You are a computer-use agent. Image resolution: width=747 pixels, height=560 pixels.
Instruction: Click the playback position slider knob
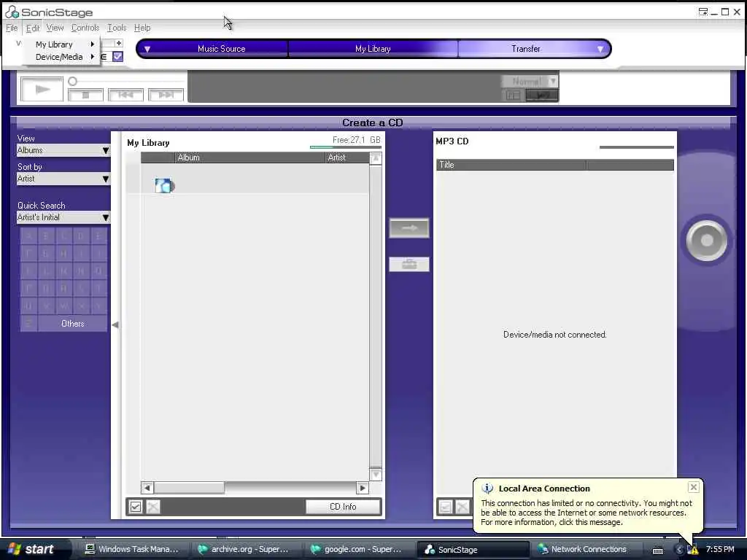pyautogui.click(x=72, y=82)
